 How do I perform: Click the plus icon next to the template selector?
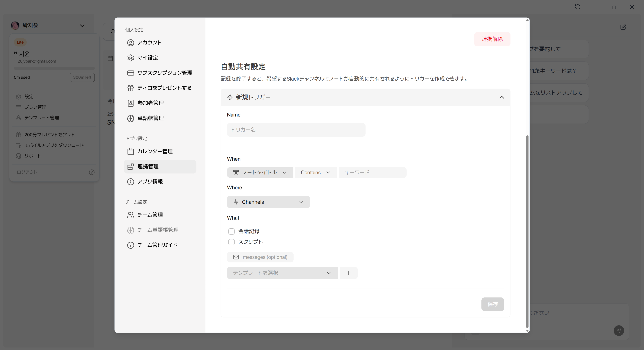point(348,273)
